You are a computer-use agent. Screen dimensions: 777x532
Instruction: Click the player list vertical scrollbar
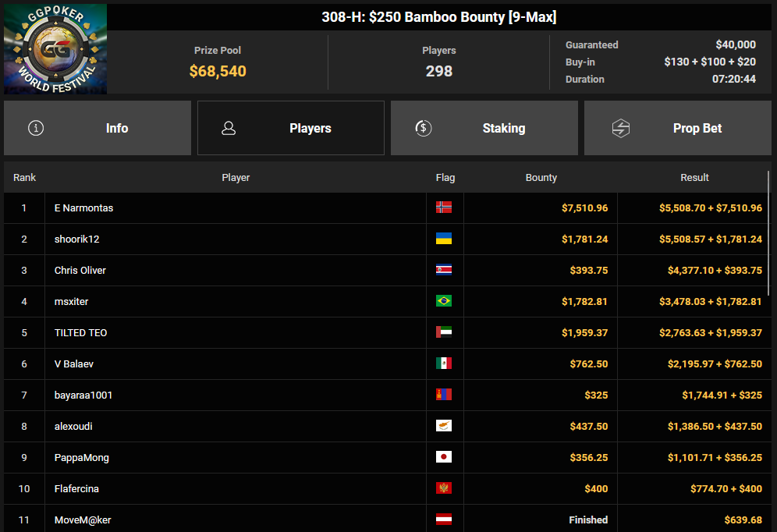pos(768,232)
